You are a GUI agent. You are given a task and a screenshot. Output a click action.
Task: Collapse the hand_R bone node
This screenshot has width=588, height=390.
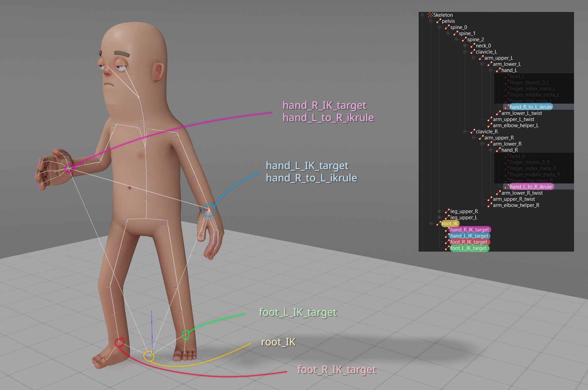(x=490, y=150)
